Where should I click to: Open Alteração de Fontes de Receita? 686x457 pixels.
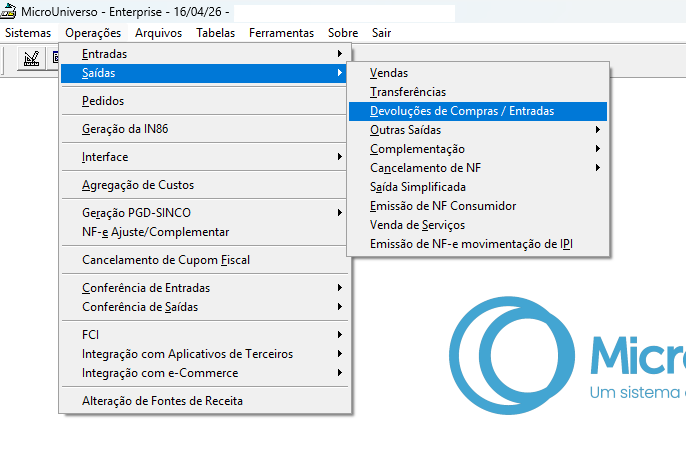coord(162,401)
